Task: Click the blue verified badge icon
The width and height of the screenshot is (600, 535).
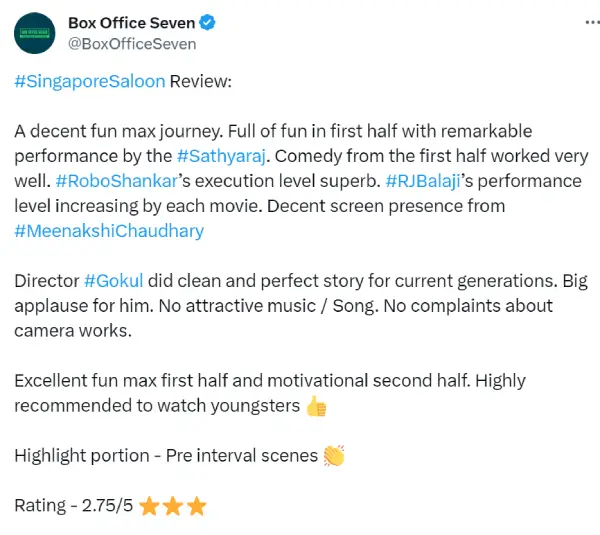Action: (x=207, y=23)
